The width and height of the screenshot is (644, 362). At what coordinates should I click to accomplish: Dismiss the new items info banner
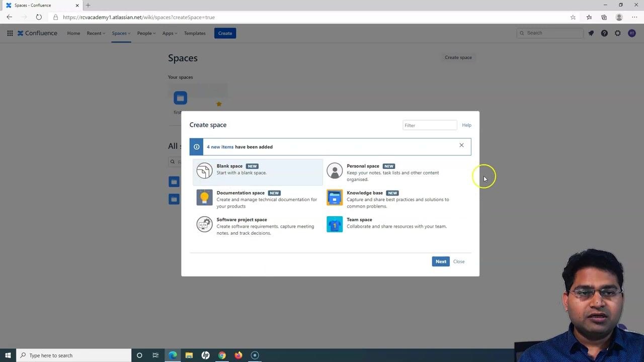(x=461, y=145)
